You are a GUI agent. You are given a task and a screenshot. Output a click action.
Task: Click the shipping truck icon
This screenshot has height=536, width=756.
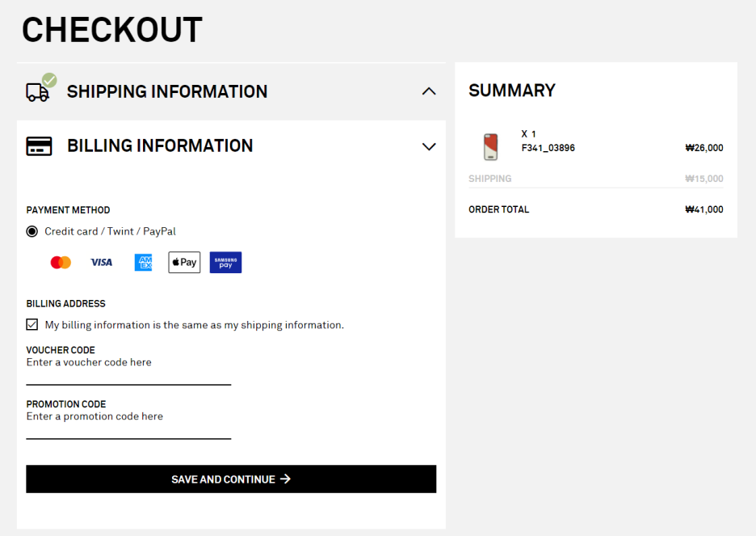pos(38,92)
